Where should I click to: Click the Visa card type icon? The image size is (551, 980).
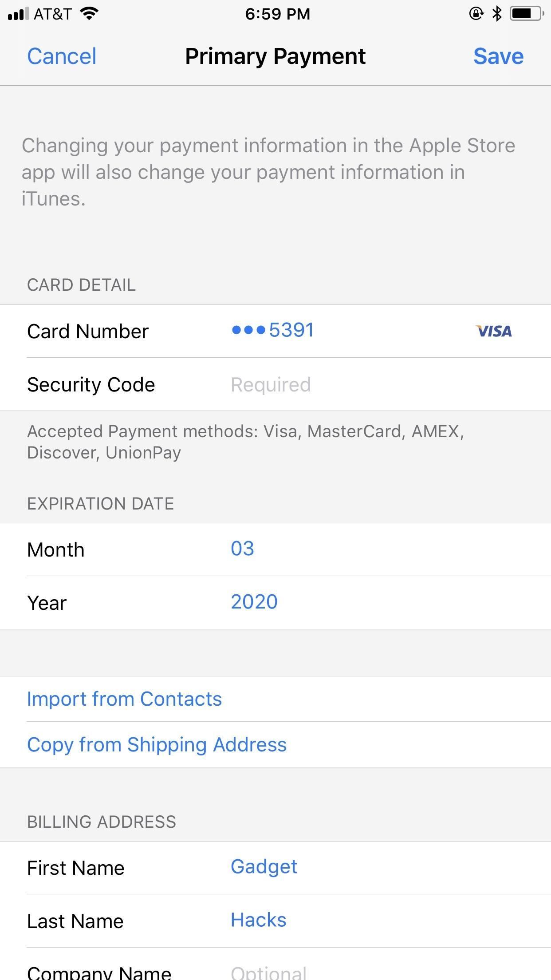[x=494, y=331]
